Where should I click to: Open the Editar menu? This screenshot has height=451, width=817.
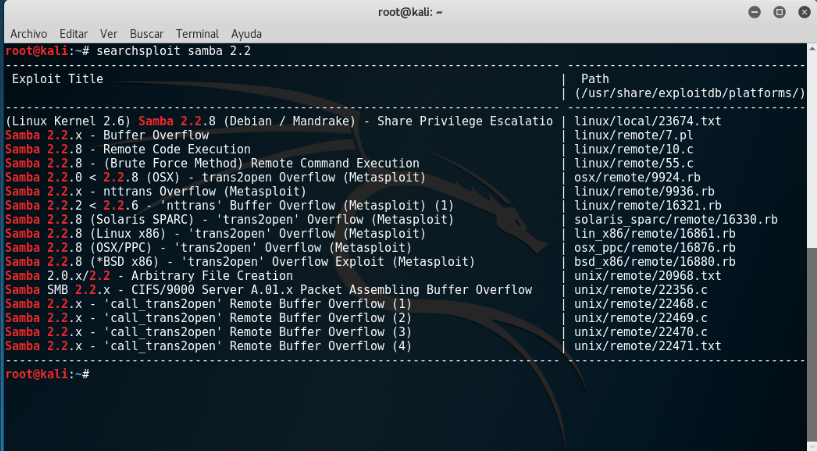click(x=73, y=34)
